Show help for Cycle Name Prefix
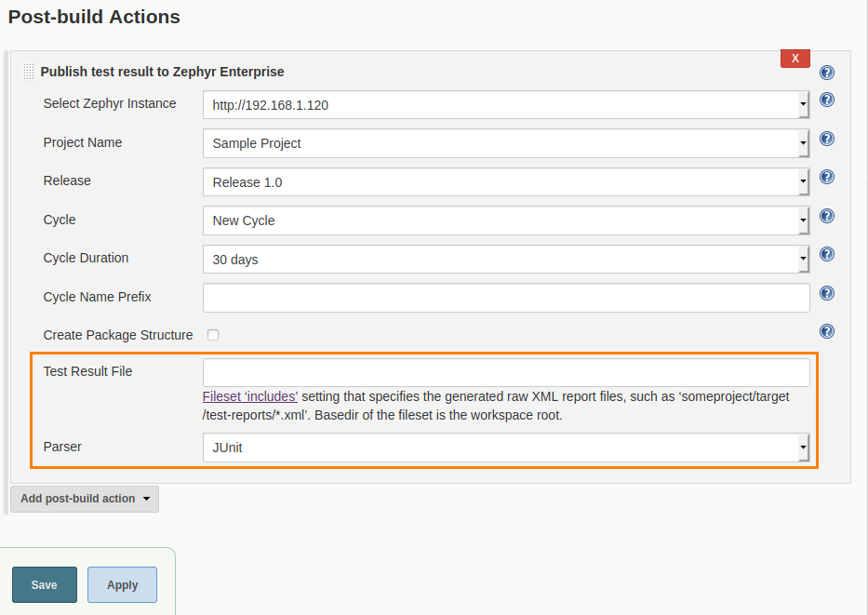 click(826, 294)
